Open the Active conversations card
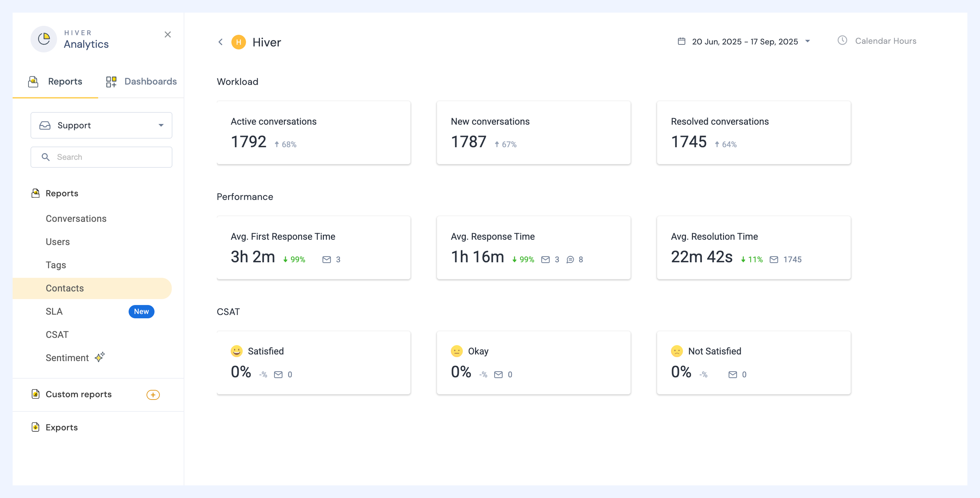The height and width of the screenshot is (498, 980). [314, 133]
